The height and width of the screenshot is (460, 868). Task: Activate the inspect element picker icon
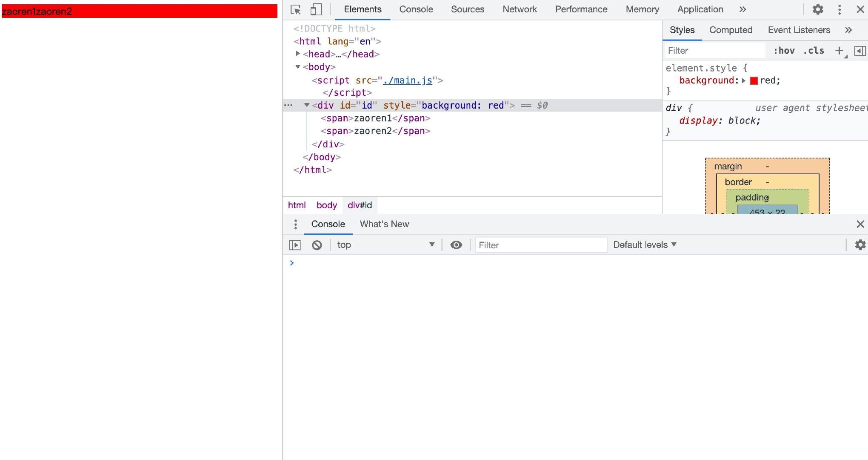tap(296, 9)
